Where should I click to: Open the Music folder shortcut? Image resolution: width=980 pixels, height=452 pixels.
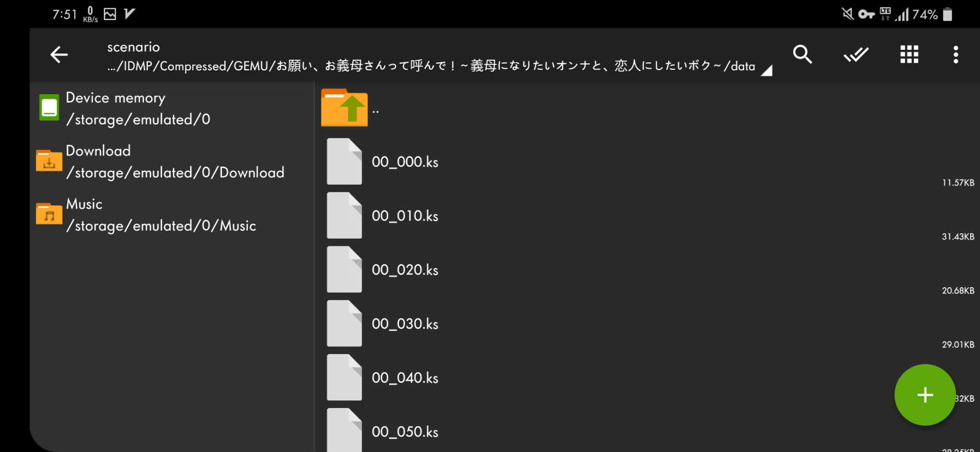coord(160,215)
